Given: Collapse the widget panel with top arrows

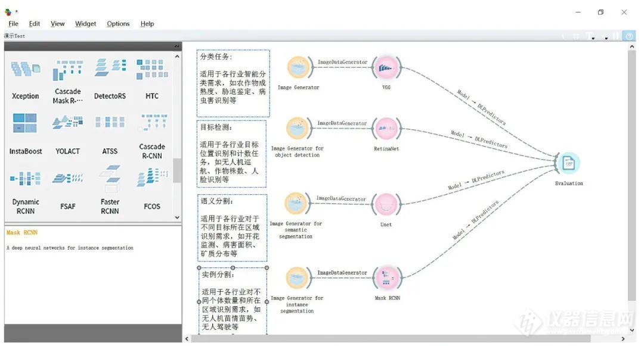Looking at the screenshot, I should pyautogui.click(x=177, y=46).
